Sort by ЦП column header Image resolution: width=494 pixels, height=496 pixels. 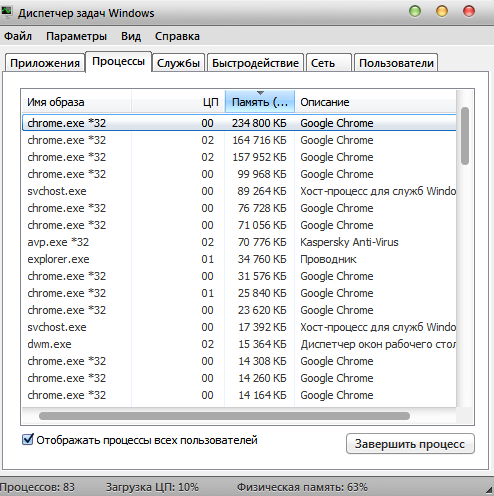pos(178,102)
